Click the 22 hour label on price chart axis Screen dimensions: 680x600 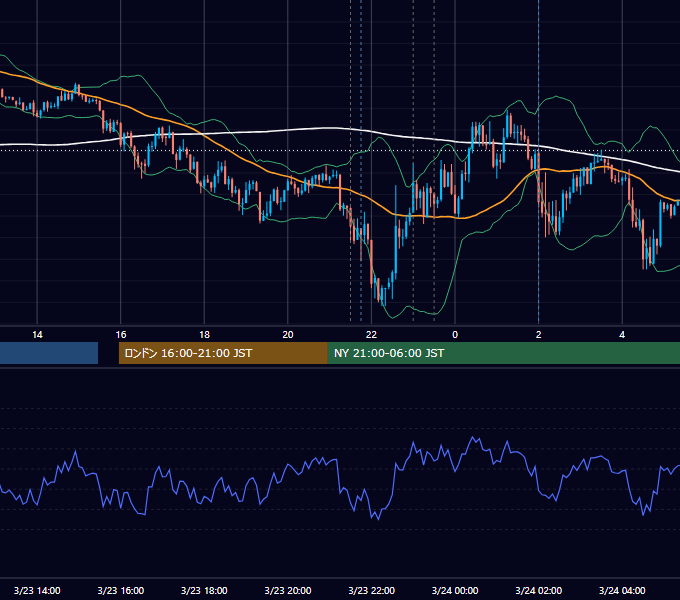tap(372, 335)
